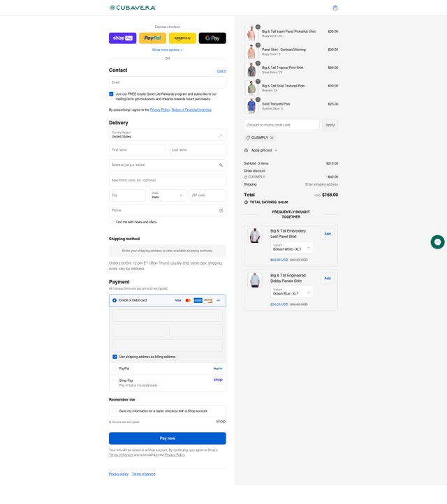
Task: Click the PayPal logo in payment options
Action: pyautogui.click(x=218, y=369)
